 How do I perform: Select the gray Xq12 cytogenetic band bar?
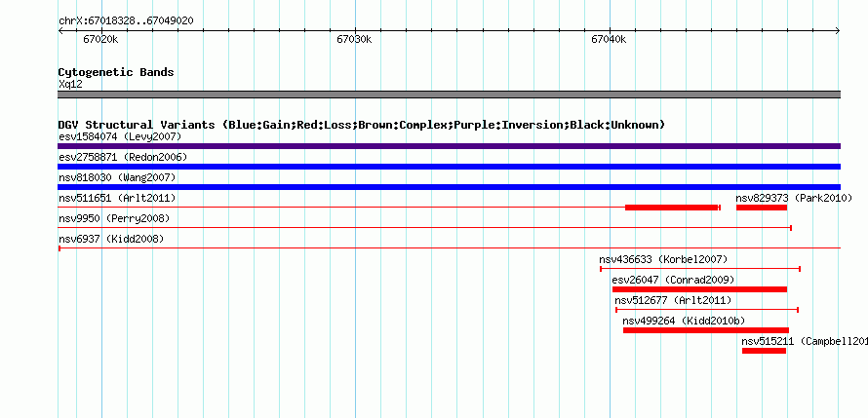[449, 95]
